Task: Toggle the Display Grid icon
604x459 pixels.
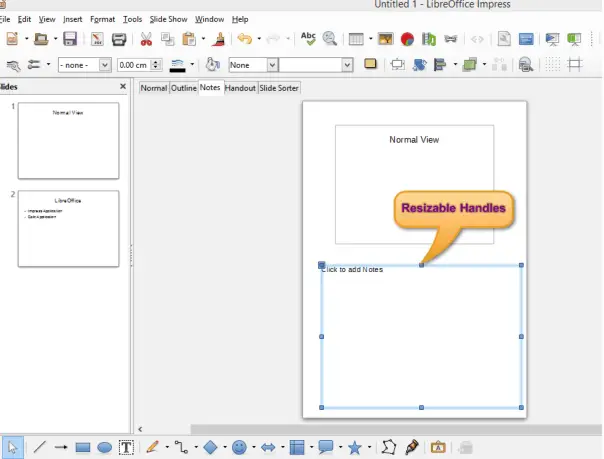Action: pos(552,64)
